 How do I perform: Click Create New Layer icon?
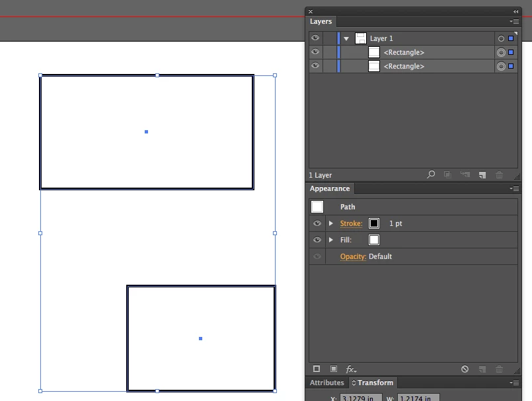(482, 175)
